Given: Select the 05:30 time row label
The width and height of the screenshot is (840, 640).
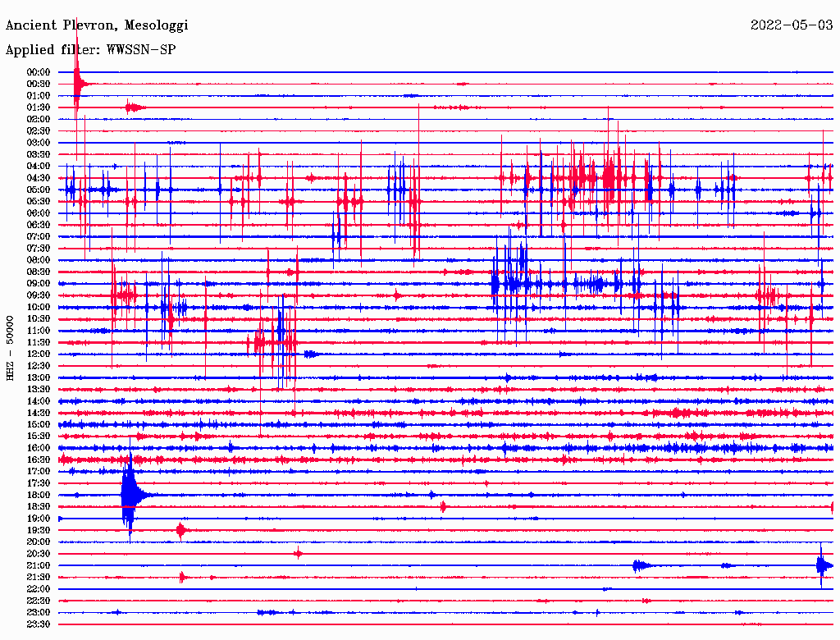Looking at the screenshot, I should coord(39,202).
